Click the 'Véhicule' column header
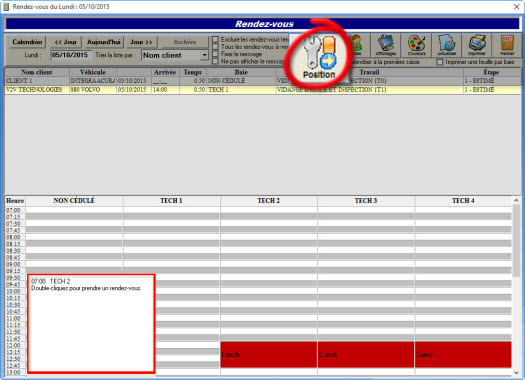This screenshot has width=525, height=380. pos(93,72)
